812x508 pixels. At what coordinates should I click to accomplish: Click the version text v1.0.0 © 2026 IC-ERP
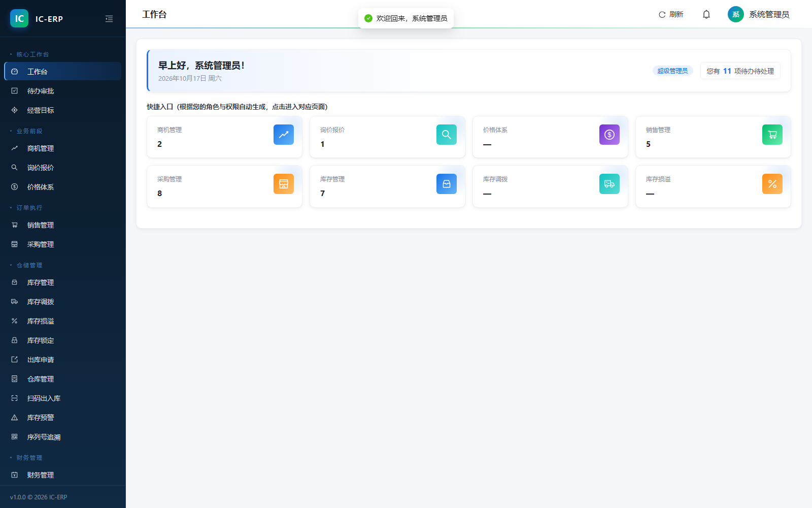tap(39, 497)
